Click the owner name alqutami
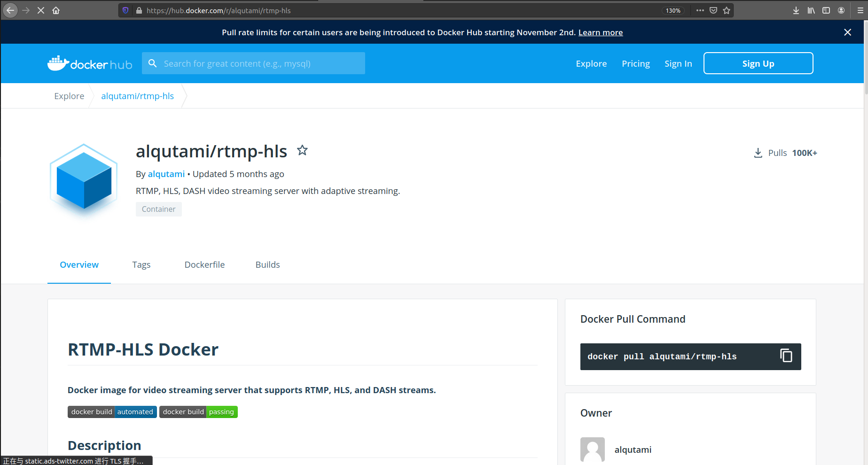868x465 pixels. pos(633,449)
